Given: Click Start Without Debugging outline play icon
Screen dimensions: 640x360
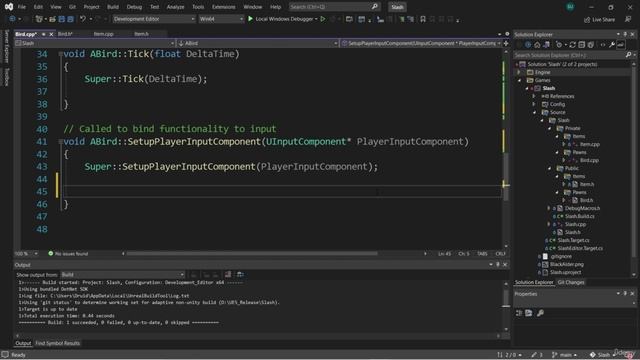Looking at the screenshot, I should tap(323, 19).
